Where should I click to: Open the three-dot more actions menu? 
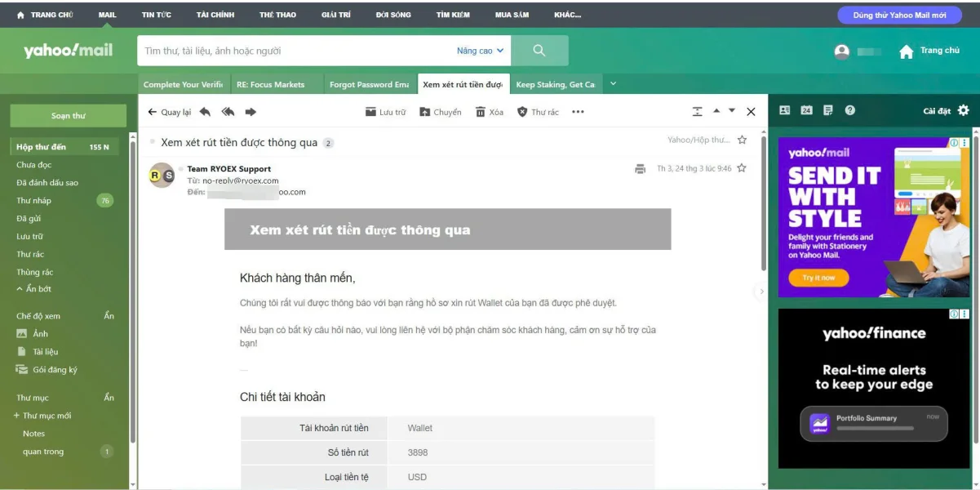tap(578, 112)
